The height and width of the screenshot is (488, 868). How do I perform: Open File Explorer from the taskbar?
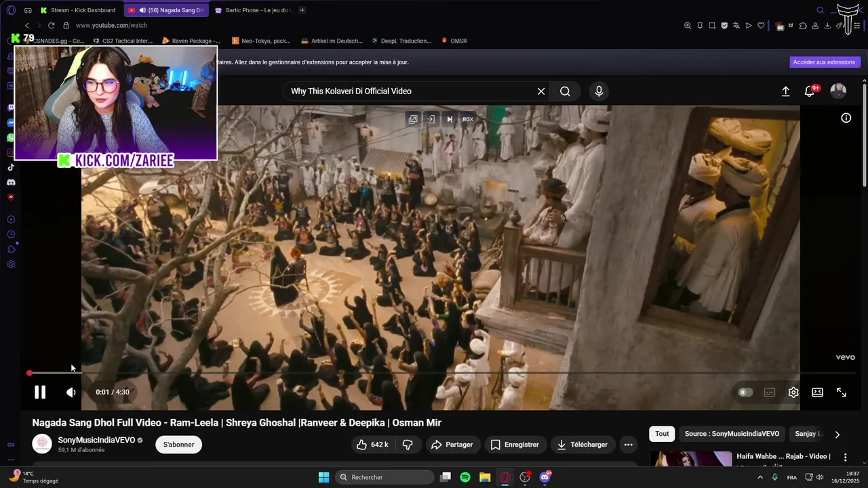485,477
